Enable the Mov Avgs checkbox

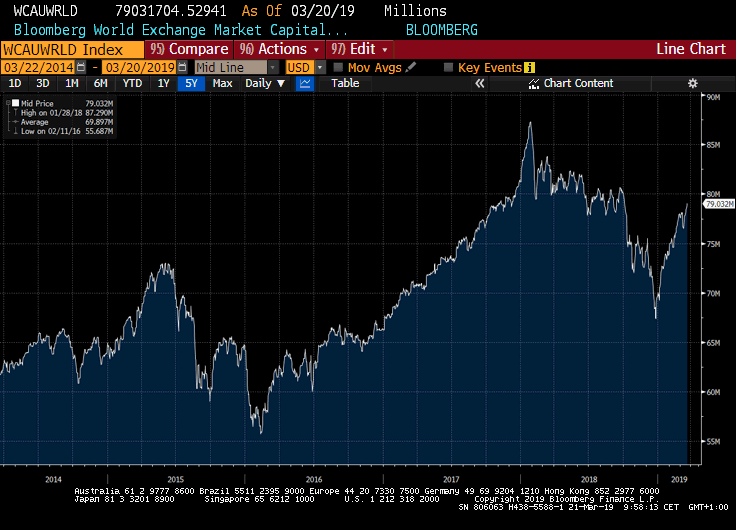pos(338,67)
